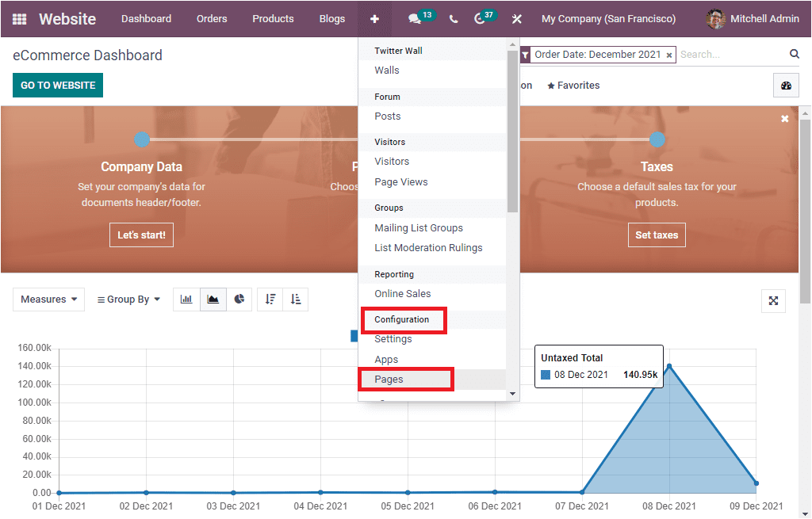Switch to the Orders menu

click(212, 18)
